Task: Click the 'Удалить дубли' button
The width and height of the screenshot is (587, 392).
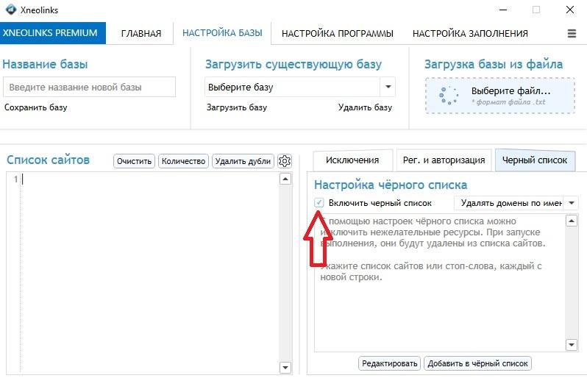Action: [243, 161]
